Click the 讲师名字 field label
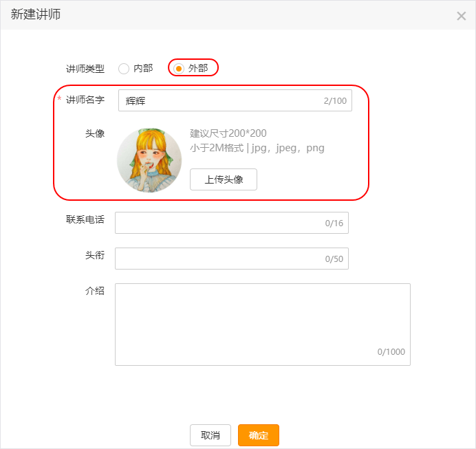Screen dimensions: 476x449 click(85, 100)
